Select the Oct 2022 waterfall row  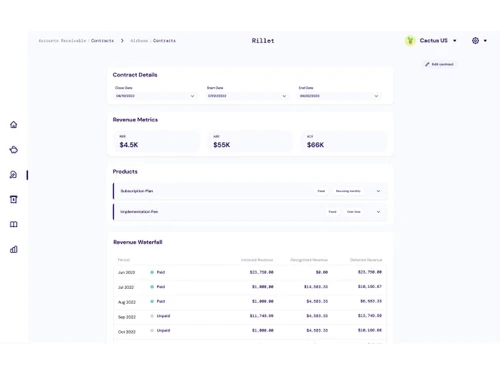pyautogui.click(x=250, y=331)
